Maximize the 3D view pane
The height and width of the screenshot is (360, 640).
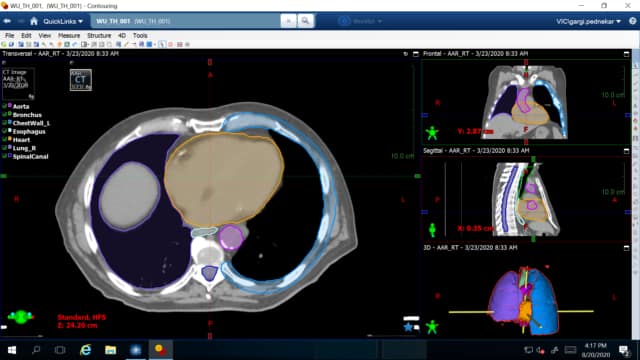point(627,248)
